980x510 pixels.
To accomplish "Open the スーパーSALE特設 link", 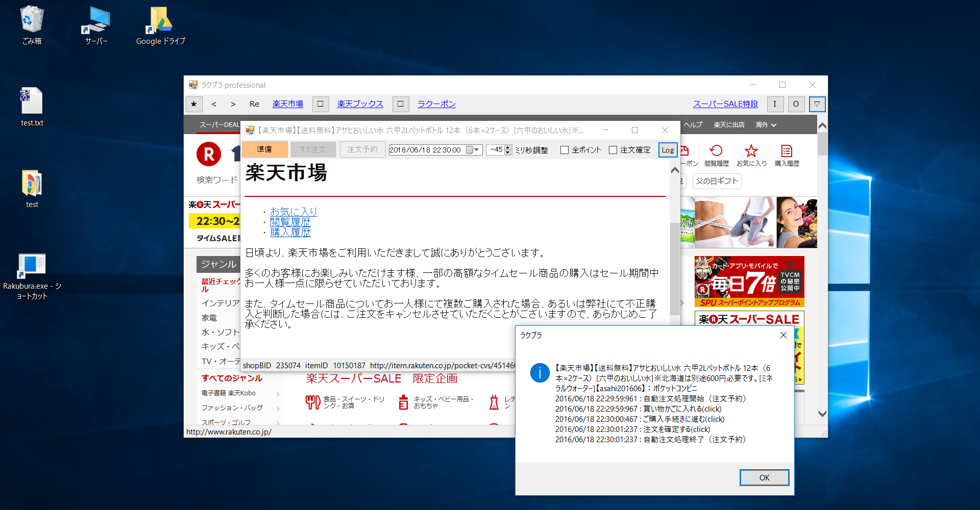I will click(x=725, y=104).
